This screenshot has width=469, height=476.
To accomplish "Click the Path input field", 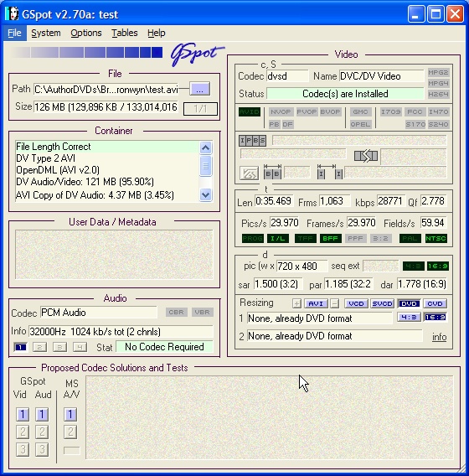I will 106,89.
